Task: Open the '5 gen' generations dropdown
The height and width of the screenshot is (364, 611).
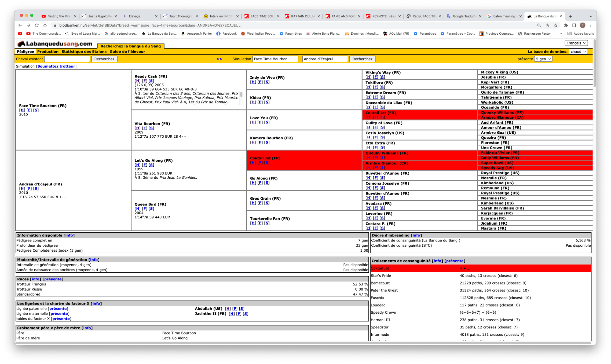Action: (543, 59)
